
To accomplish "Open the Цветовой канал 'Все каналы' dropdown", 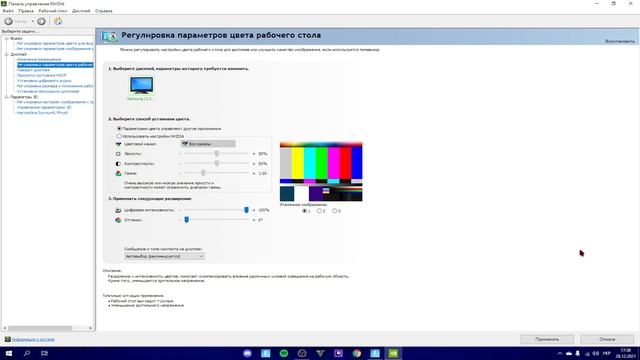I will [208, 144].
